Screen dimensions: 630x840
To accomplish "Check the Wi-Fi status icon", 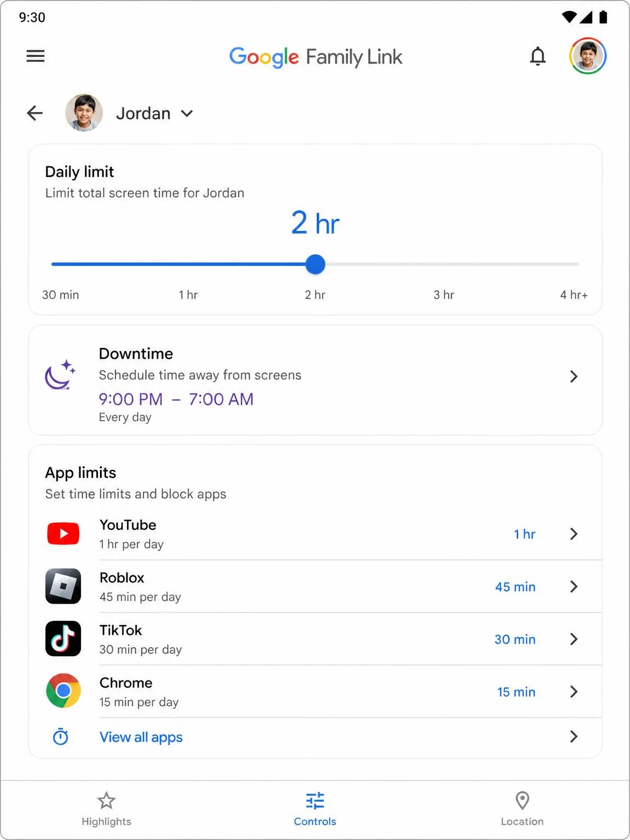I will click(x=569, y=17).
